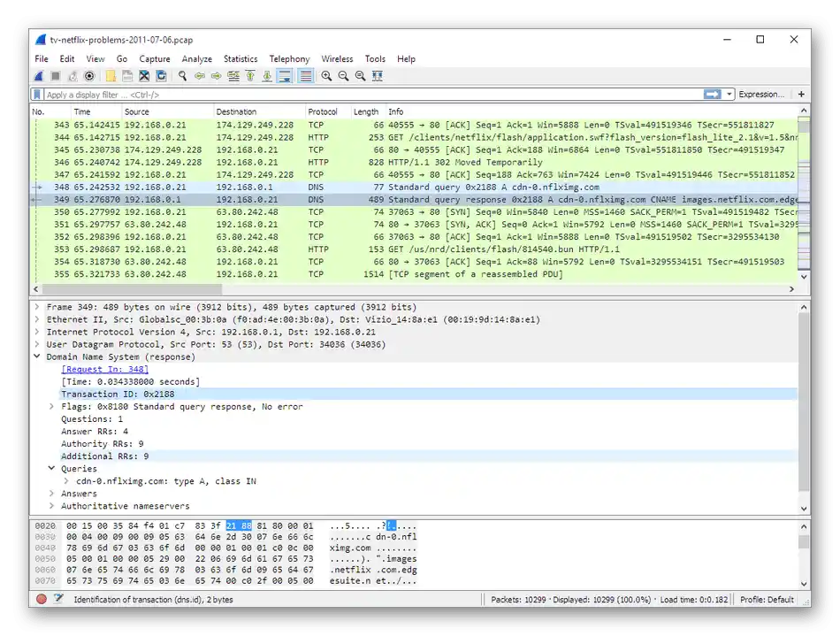Image resolution: width=840 pixels, height=636 pixels.
Task: Open the Go menu
Action: [122, 59]
